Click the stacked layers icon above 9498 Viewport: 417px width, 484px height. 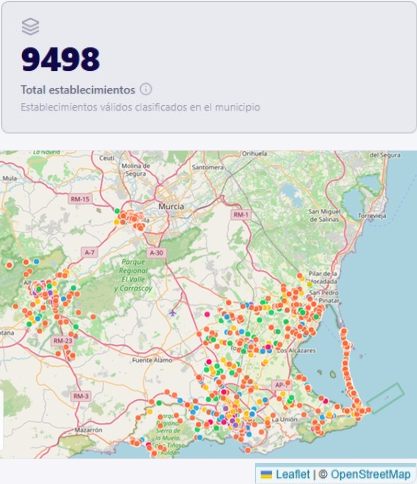30,26
